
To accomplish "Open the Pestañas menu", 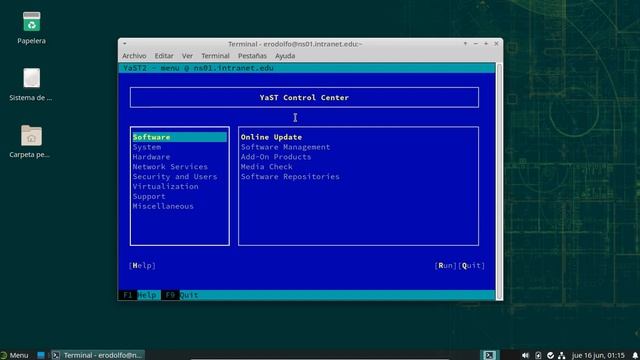I will coord(252,56).
